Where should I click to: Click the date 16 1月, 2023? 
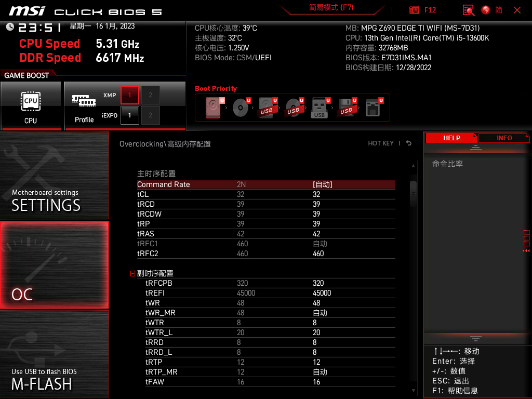click(115, 26)
